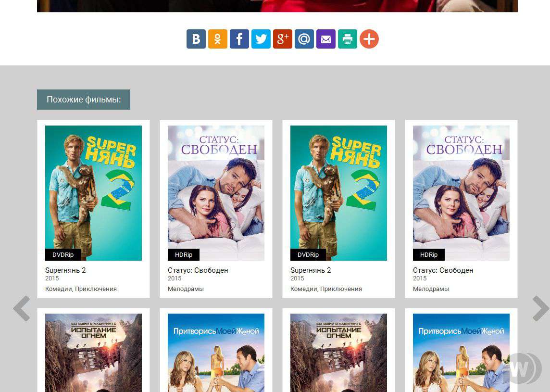Viewport: 550px width, 392px height.
Task: Print the page with the printer icon
Action: [347, 39]
